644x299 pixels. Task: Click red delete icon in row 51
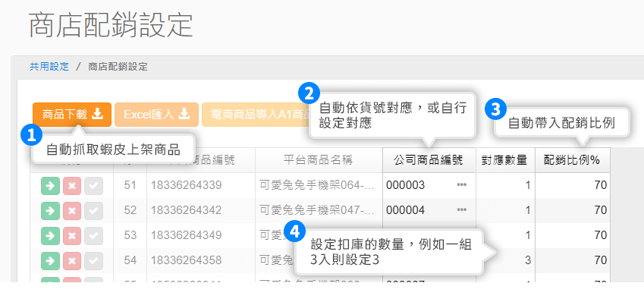72,186
